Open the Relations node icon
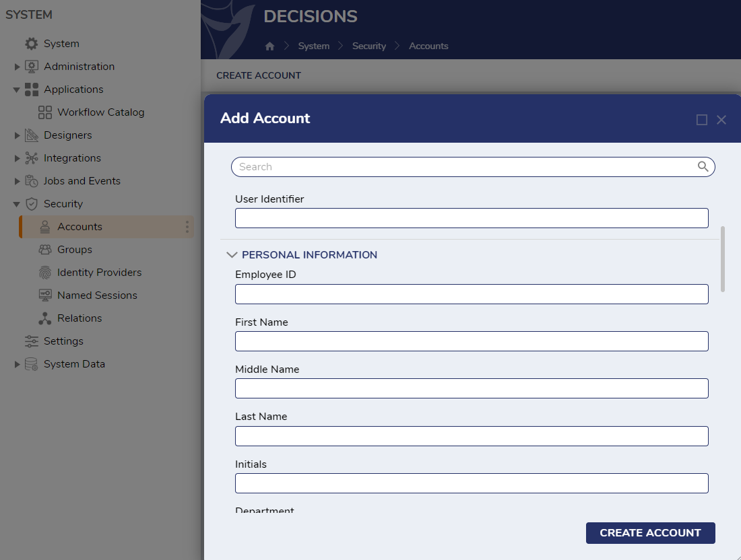 (x=45, y=318)
